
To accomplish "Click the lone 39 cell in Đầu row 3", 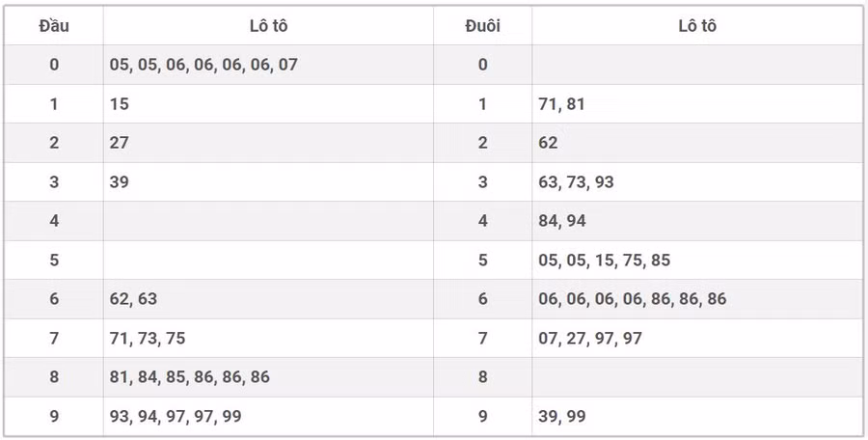I will (x=120, y=182).
